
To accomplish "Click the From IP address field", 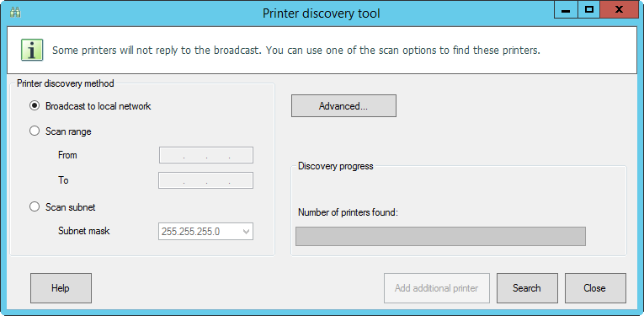I will click(206, 155).
